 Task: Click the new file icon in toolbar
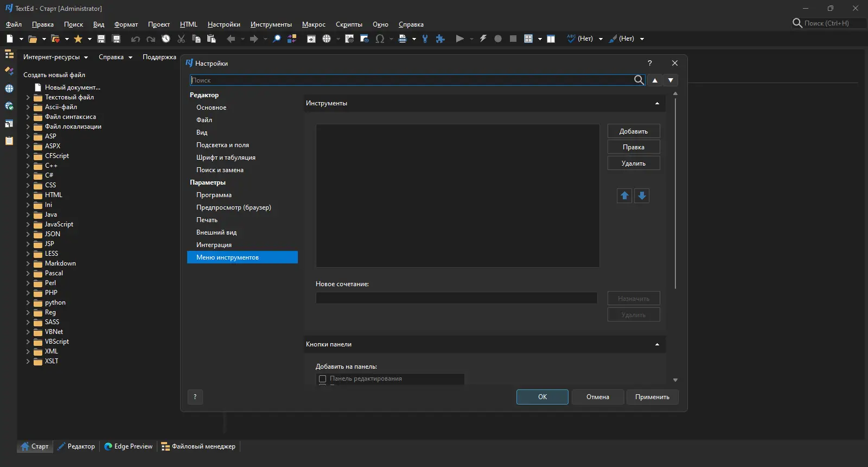tap(10, 39)
